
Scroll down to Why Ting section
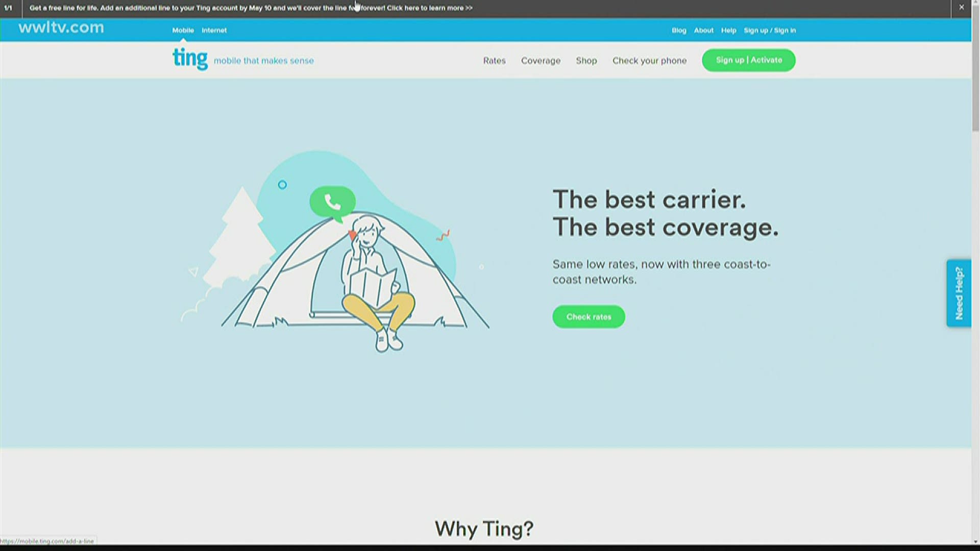pos(483,529)
